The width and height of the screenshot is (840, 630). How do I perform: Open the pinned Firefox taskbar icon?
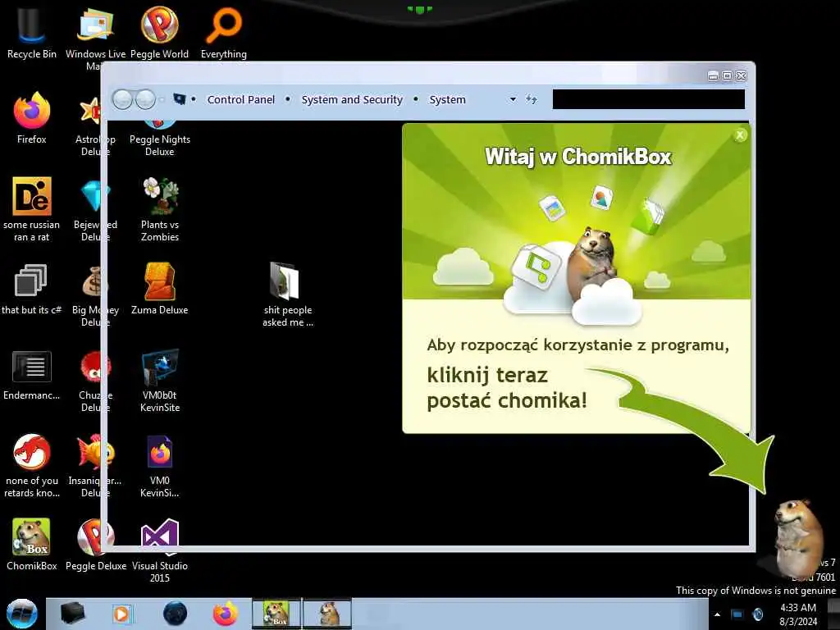point(226,614)
